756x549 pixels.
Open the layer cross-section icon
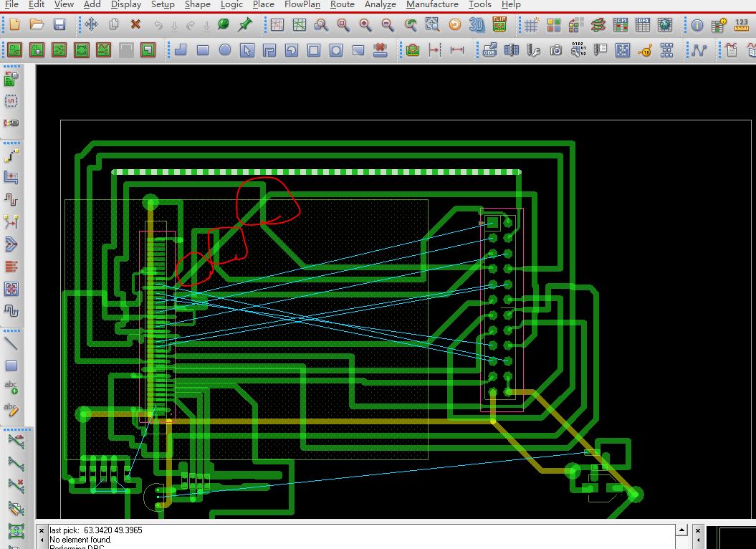[x=598, y=25]
